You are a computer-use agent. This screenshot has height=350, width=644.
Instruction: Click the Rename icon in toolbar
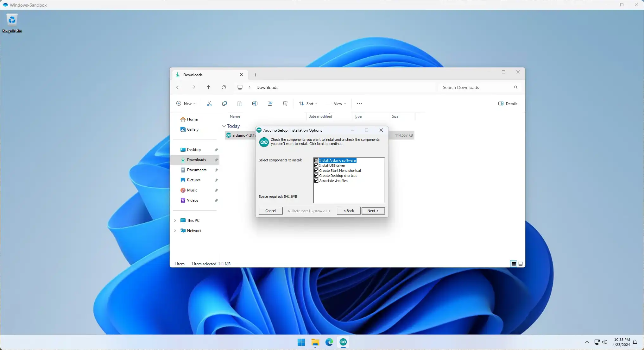click(x=255, y=103)
